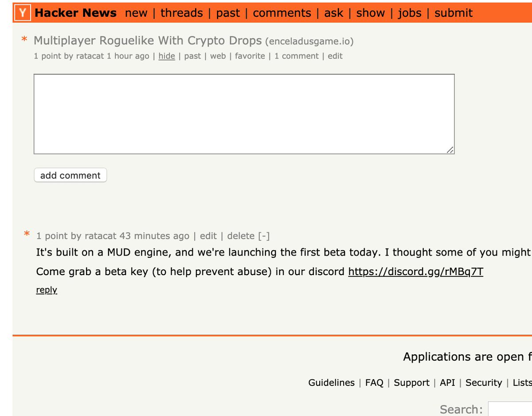Click the text area resize handle
This screenshot has width=532, height=416.
(x=450, y=150)
